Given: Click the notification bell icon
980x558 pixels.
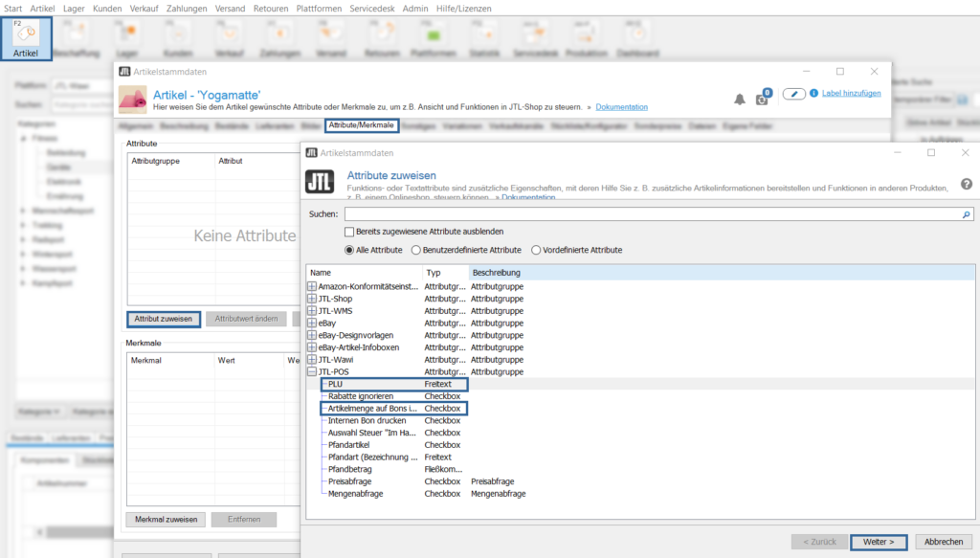Looking at the screenshot, I should (x=739, y=99).
